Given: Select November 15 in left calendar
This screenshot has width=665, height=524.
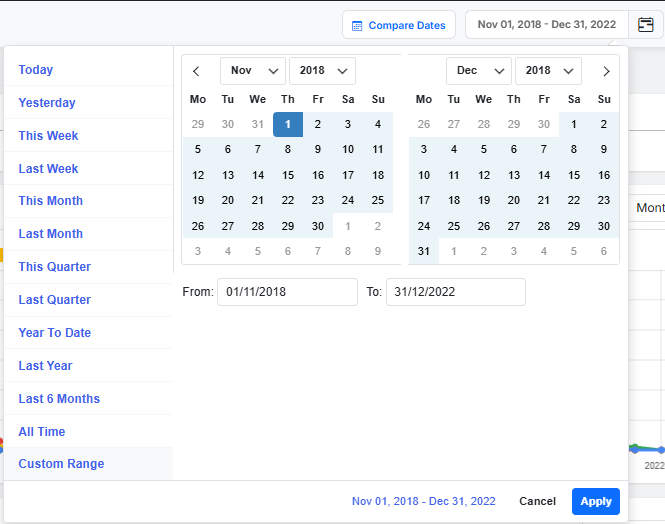Looking at the screenshot, I should pos(288,175).
